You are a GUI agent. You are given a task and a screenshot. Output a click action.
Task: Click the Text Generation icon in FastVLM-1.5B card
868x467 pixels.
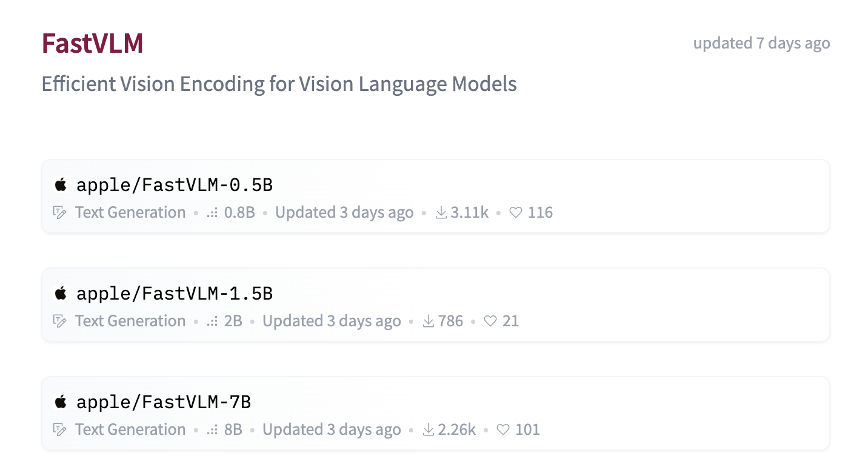59,321
